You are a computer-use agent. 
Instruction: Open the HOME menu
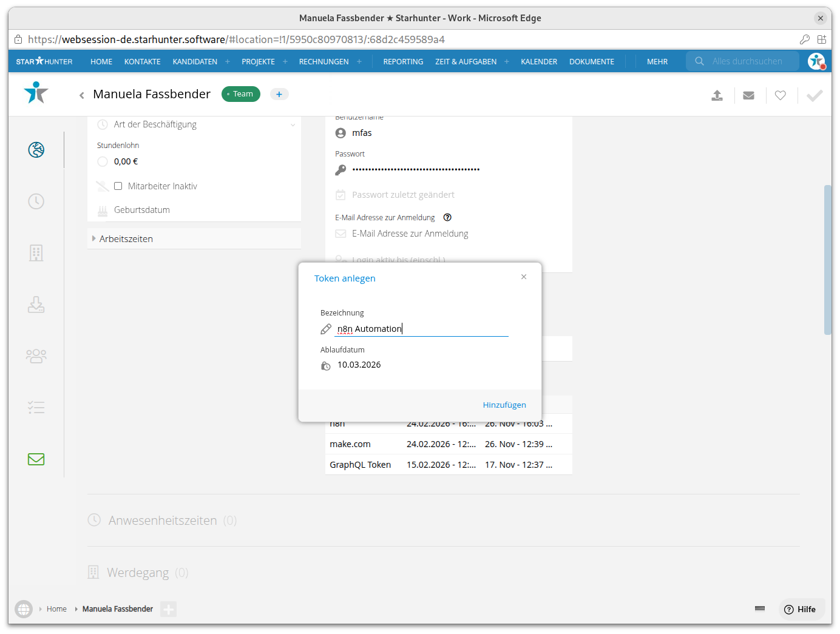click(x=101, y=62)
